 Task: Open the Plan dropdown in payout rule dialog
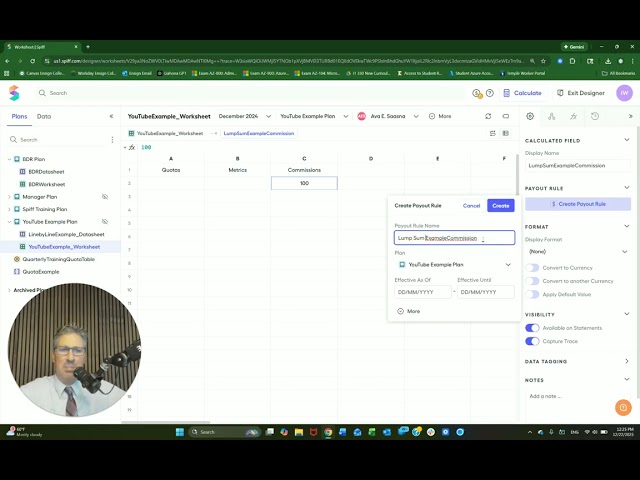click(x=454, y=264)
